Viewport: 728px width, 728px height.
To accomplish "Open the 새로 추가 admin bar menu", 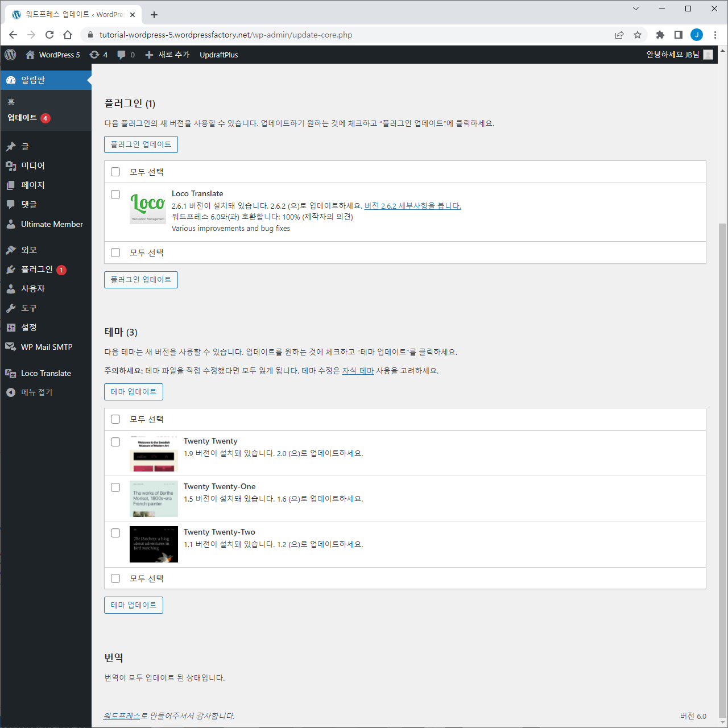I will point(167,55).
